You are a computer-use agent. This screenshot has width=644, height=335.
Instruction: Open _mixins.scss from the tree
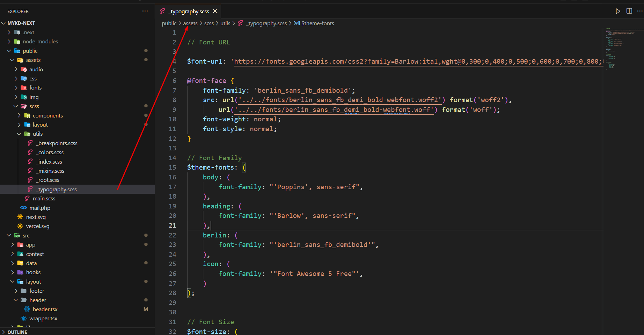pos(51,171)
